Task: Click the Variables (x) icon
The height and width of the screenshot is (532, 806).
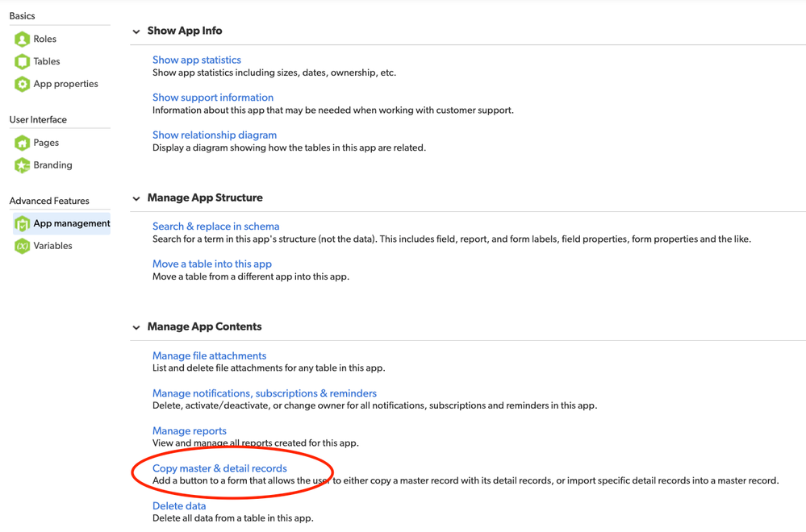Action: click(22, 246)
